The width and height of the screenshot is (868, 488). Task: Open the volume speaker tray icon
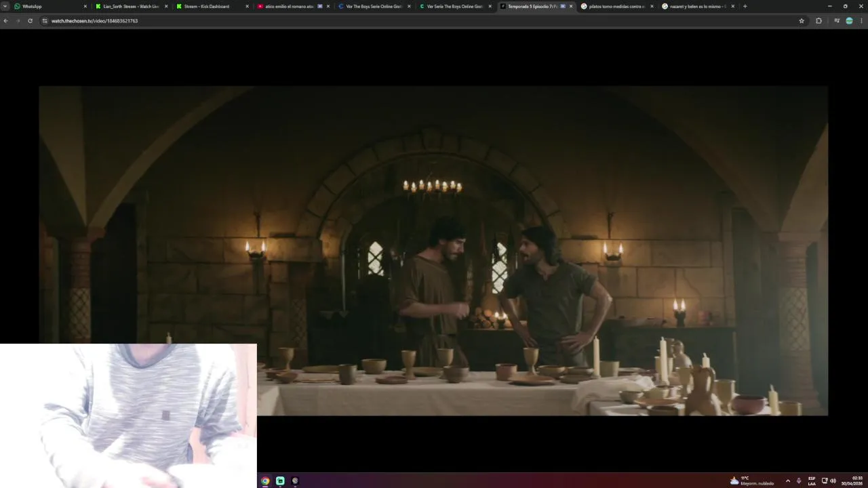click(833, 481)
